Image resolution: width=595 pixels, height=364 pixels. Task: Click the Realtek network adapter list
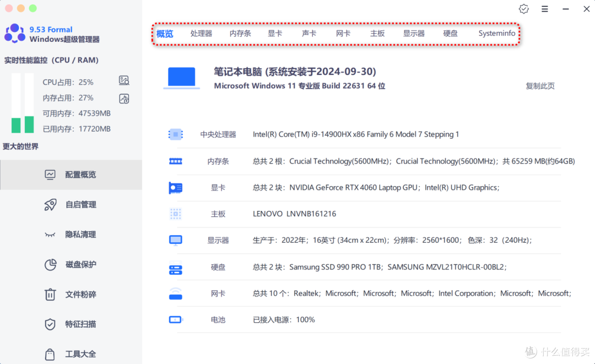click(x=412, y=294)
